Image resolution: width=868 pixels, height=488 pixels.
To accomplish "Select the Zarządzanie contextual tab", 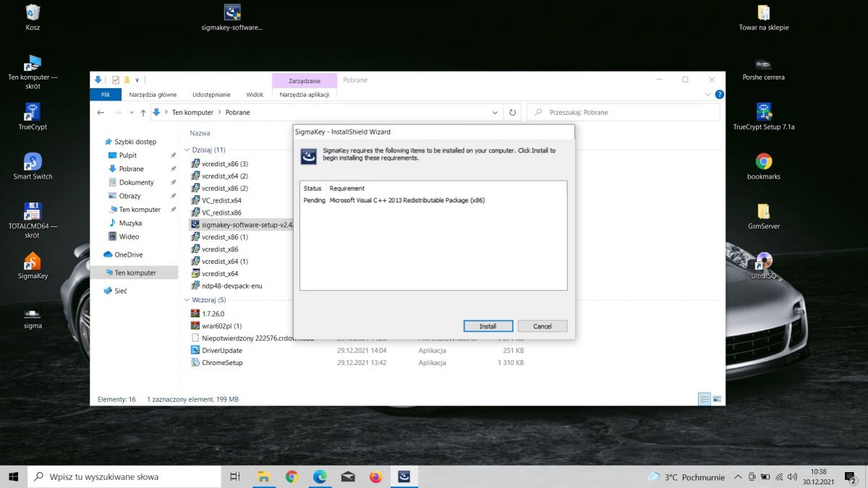I will coord(305,80).
